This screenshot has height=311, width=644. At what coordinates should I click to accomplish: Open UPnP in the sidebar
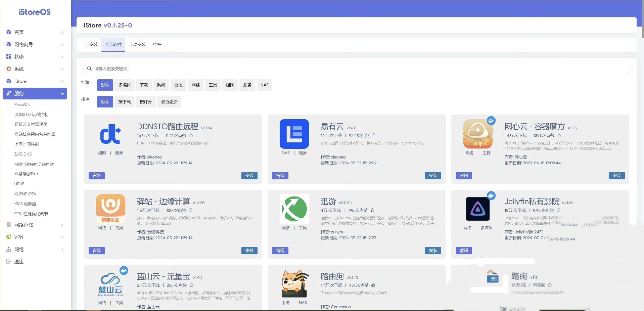[19, 184]
